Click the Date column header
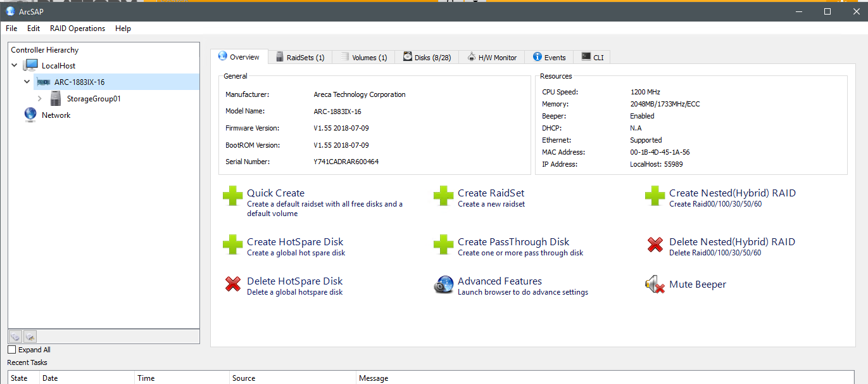868x384 pixels. click(87, 378)
